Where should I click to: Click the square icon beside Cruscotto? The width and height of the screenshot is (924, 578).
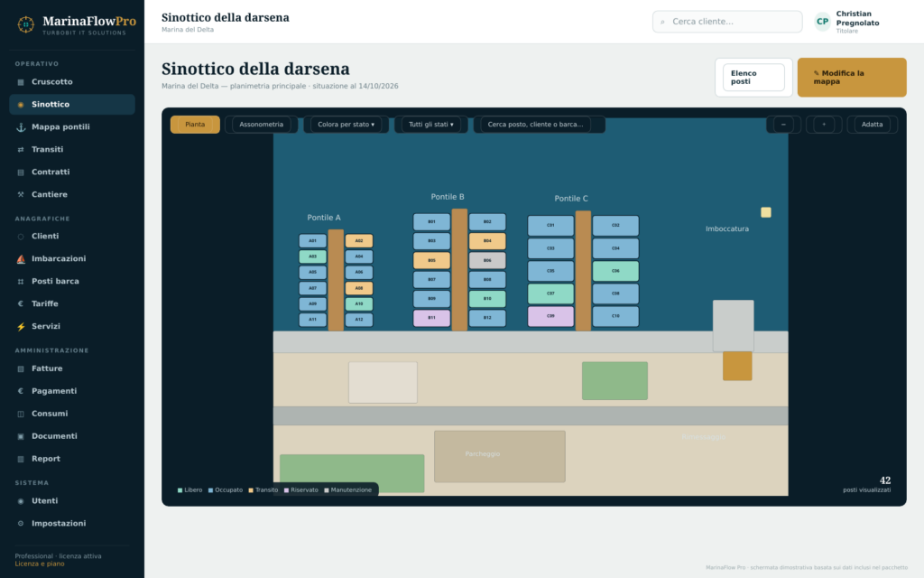21,82
